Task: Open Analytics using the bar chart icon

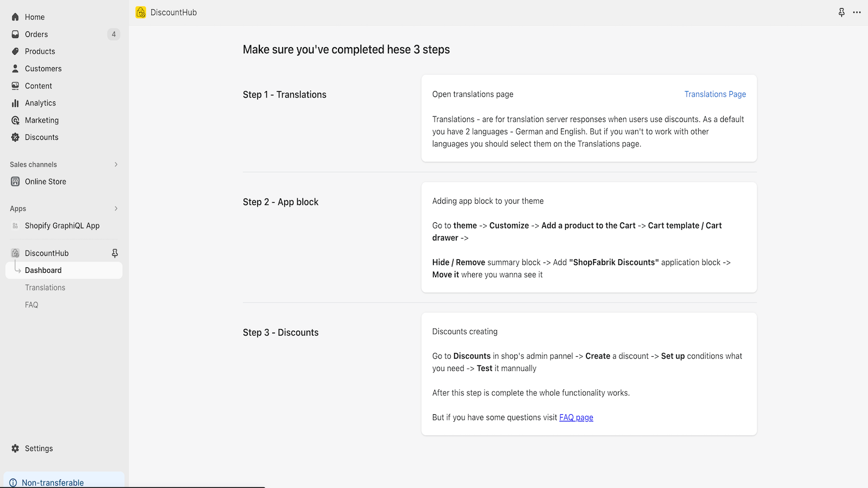Action: click(x=15, y=103)
